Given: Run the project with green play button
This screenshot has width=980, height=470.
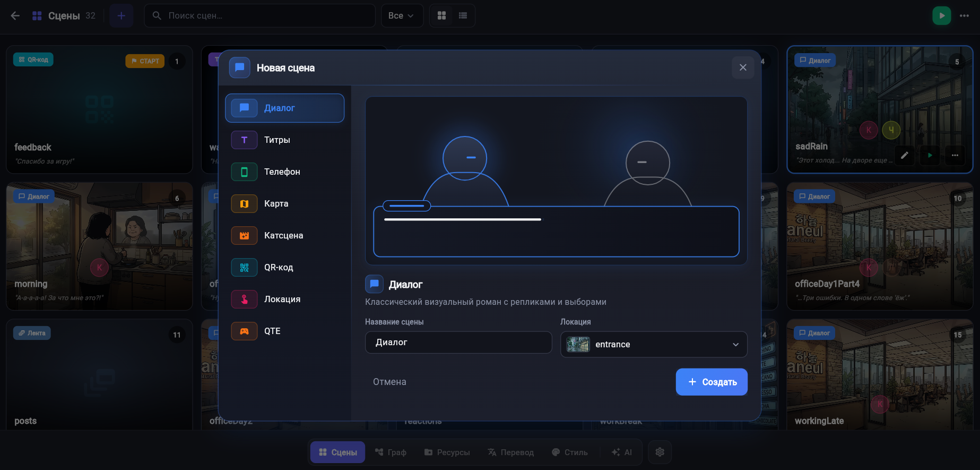Looking at the screenshot, I should [x=942, y=15].
